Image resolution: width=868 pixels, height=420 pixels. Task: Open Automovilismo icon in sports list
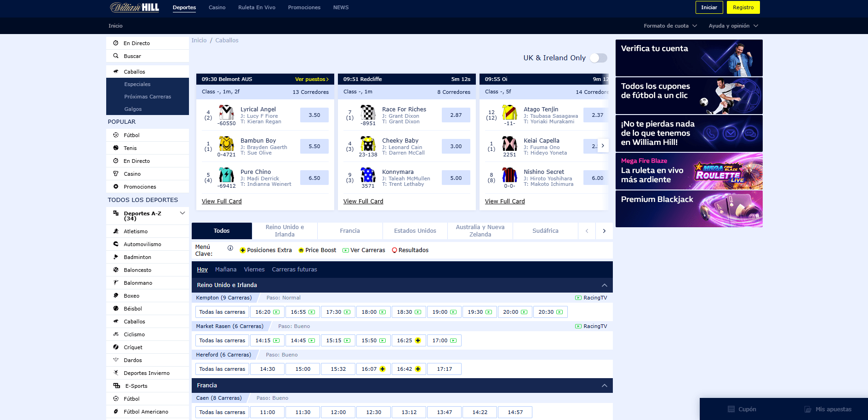click(x=116, y=244)
